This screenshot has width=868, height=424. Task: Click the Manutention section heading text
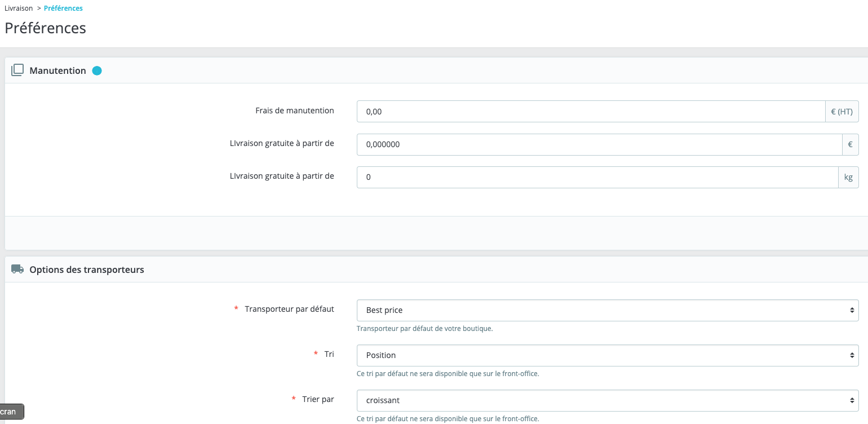(57, 71)
